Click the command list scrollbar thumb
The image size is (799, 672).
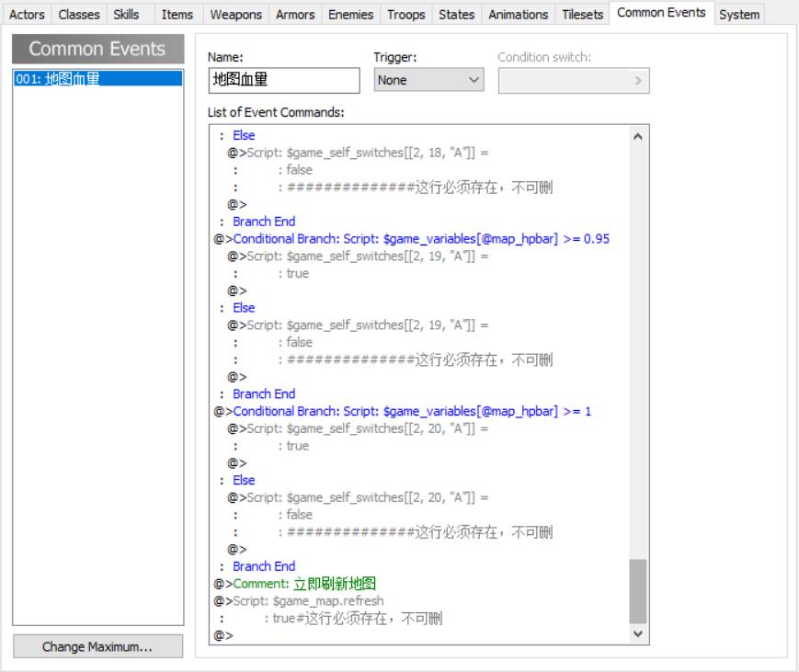(x=637, y=591)
